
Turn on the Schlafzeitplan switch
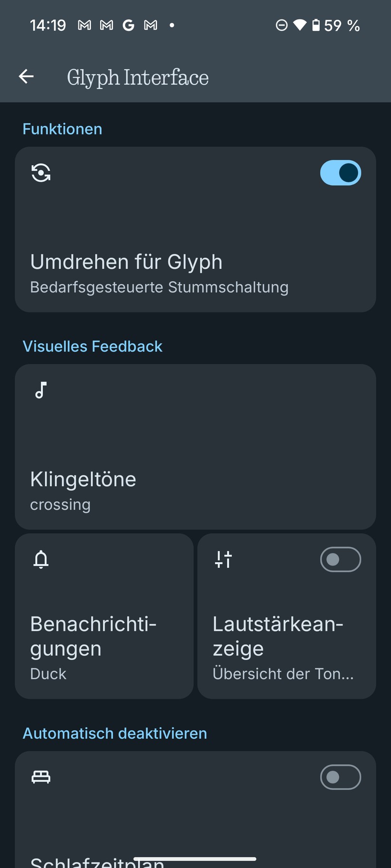[340, 777]
